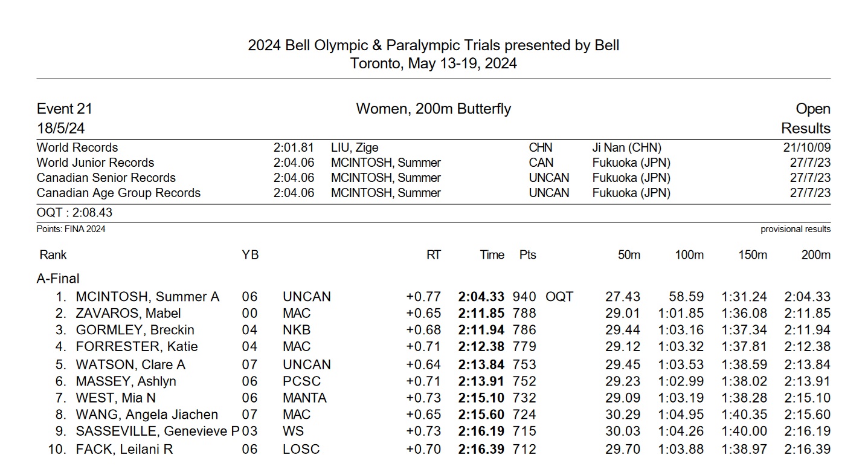Click the world record holder LIU, Zige
The height and width of the screenshot is (472, 868).
click(x=355, y=147)
